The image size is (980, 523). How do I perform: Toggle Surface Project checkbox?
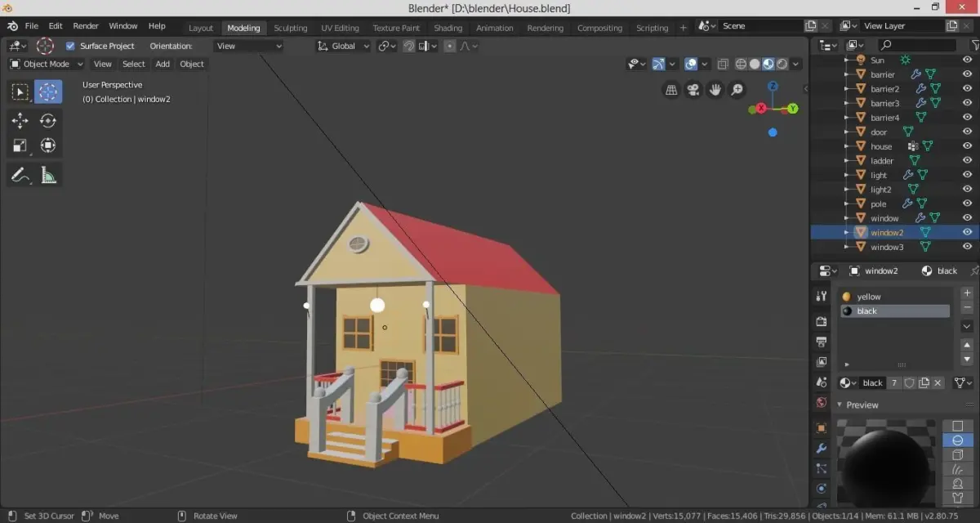pos(70,46)
